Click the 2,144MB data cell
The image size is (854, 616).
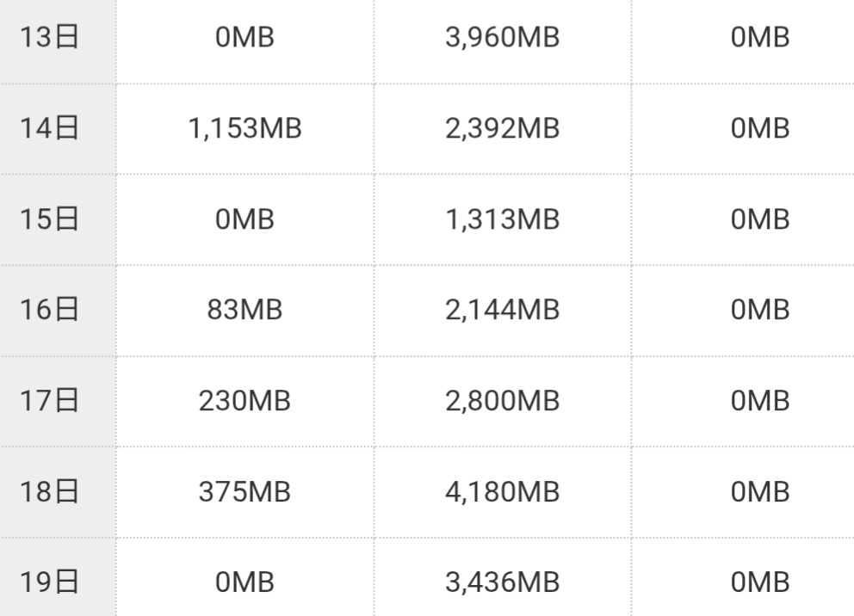coord(502,310)
